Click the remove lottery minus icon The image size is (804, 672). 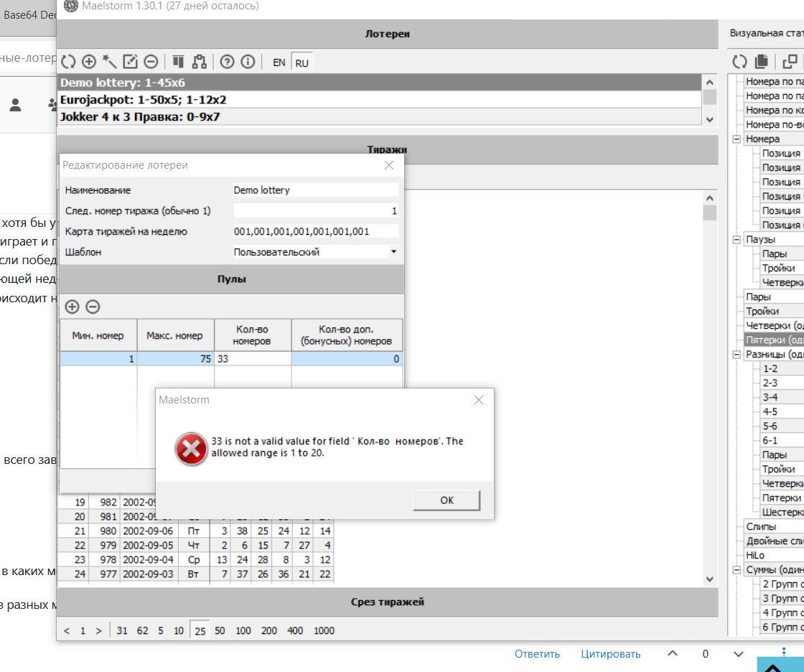[151, 62]
